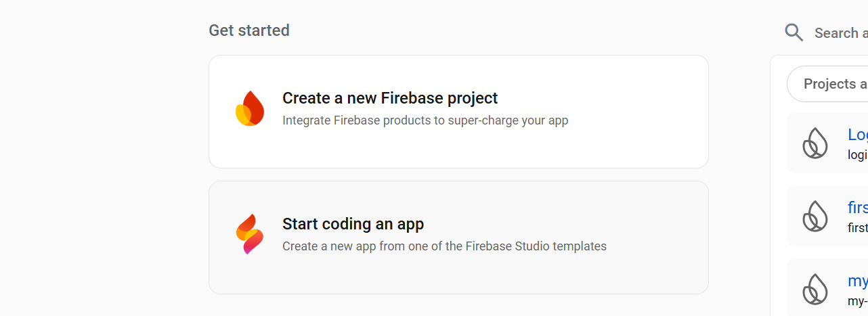Image resolution: width=868 pixels, height=316 pixels.
Task: Click the search magnifier icon
Action: click(794, 32)
